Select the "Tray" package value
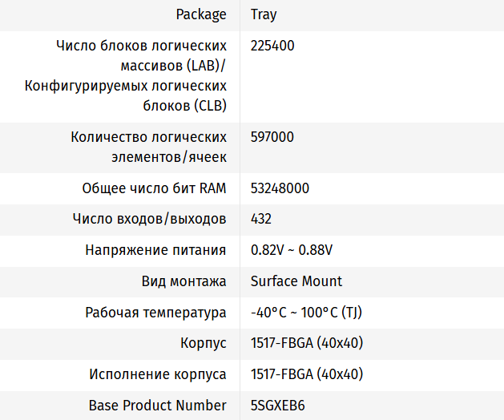Screen dimensions: 504x420 264,14
